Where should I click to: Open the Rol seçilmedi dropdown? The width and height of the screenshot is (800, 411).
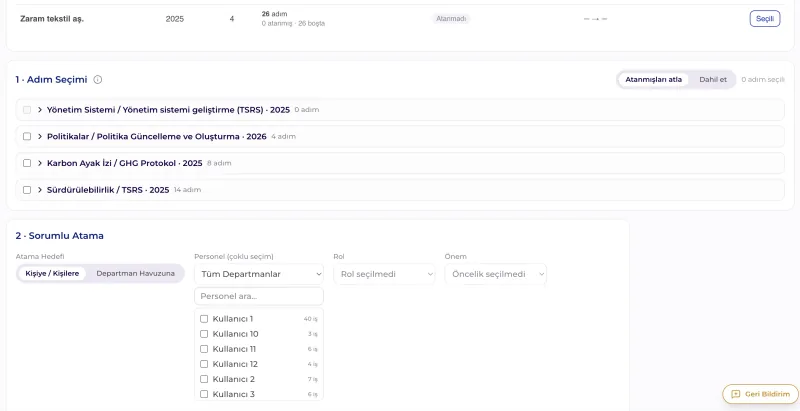(x=384, y=274)
